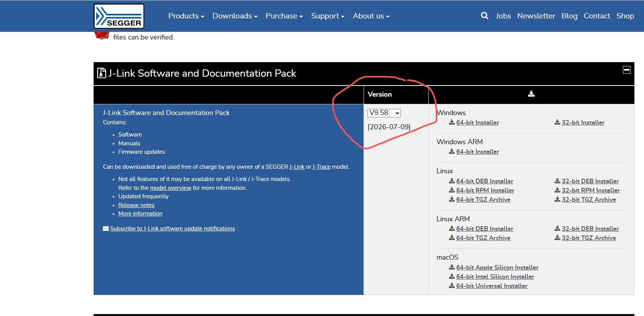644x316 pixels.
Task: Open the Contact page
Action: coord(597,16)
